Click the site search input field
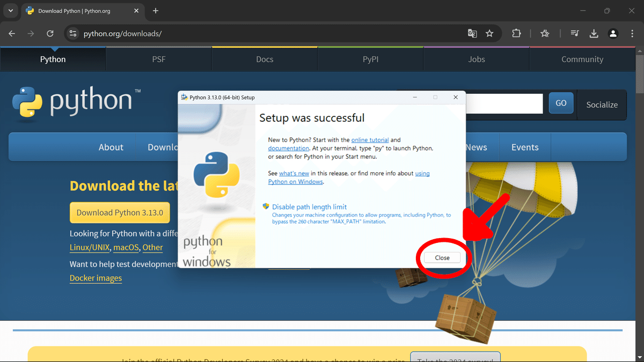 point(504,104)
